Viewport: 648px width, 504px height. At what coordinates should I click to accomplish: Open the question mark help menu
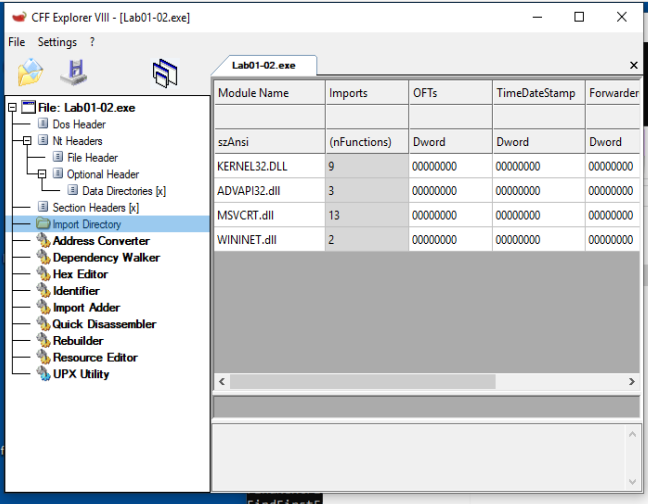click(x=92, y=42)
